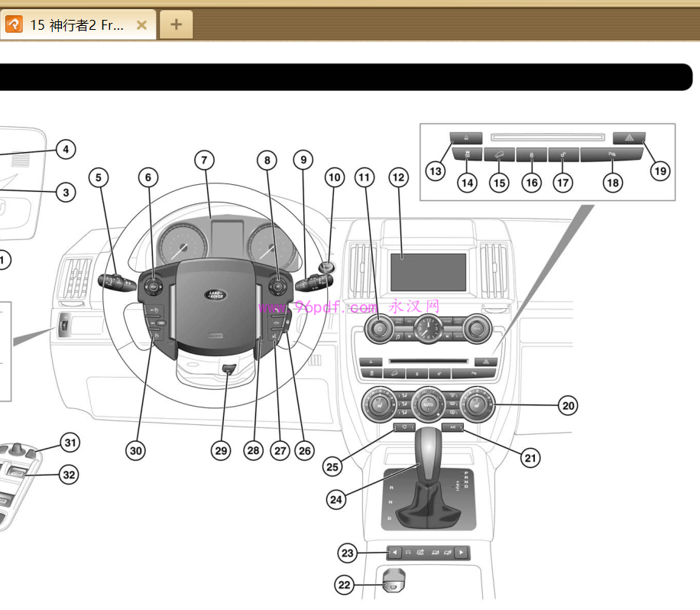
Task: Click callout number 13 in the inset panel
Action: [x=436, y=170]
